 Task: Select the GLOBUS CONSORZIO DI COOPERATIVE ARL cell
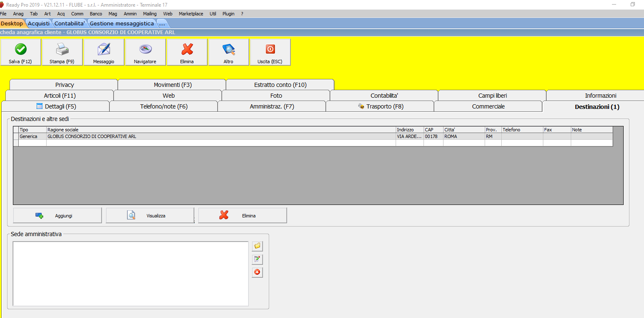(221, 136)
